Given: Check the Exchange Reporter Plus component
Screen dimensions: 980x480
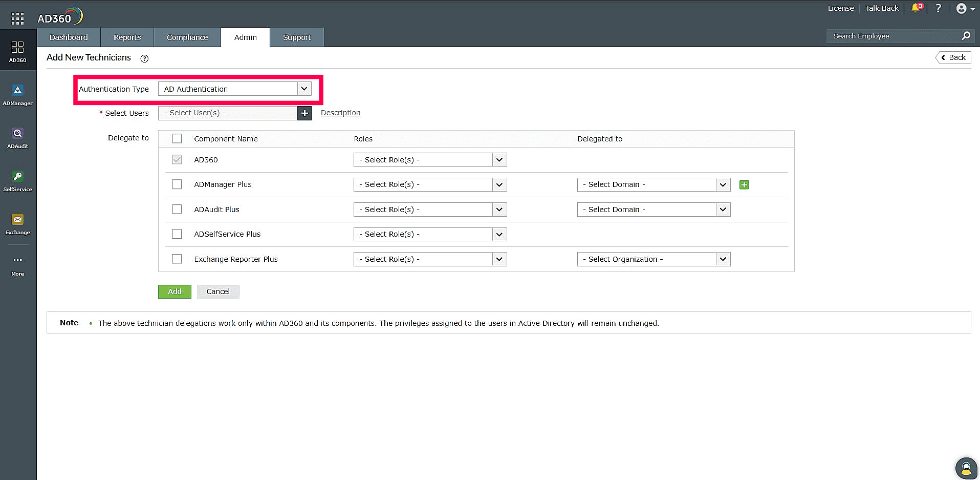Looking at the screenshot, I should tap(177, 259).
